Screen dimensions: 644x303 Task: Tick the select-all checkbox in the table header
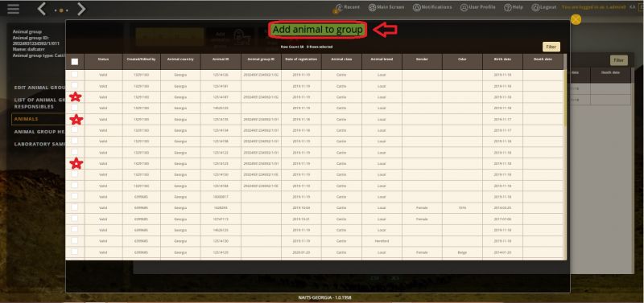75,62
